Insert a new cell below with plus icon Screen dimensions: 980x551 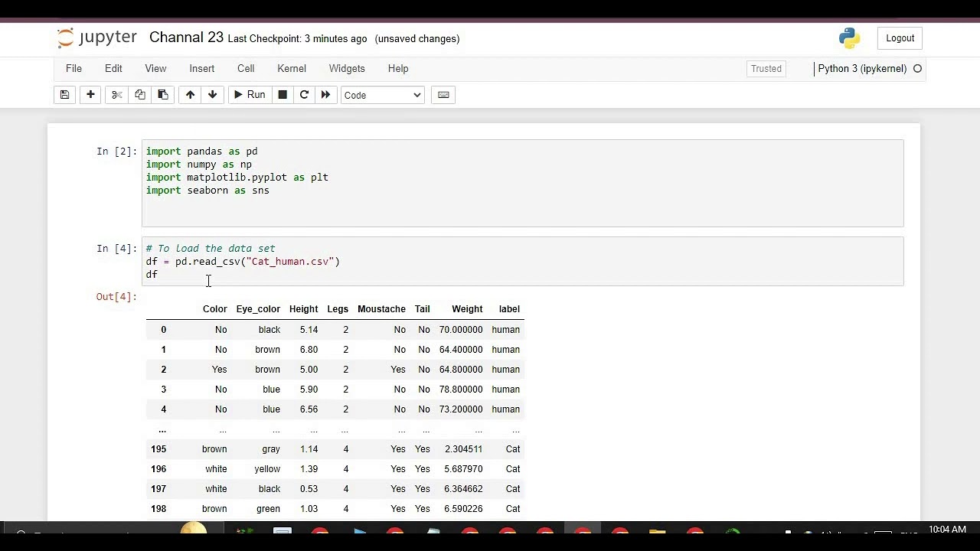(90, 95)
